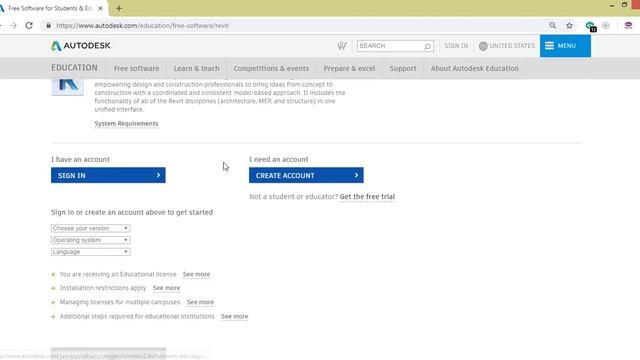Open About Autodesk Education menu

pos(475,68)
